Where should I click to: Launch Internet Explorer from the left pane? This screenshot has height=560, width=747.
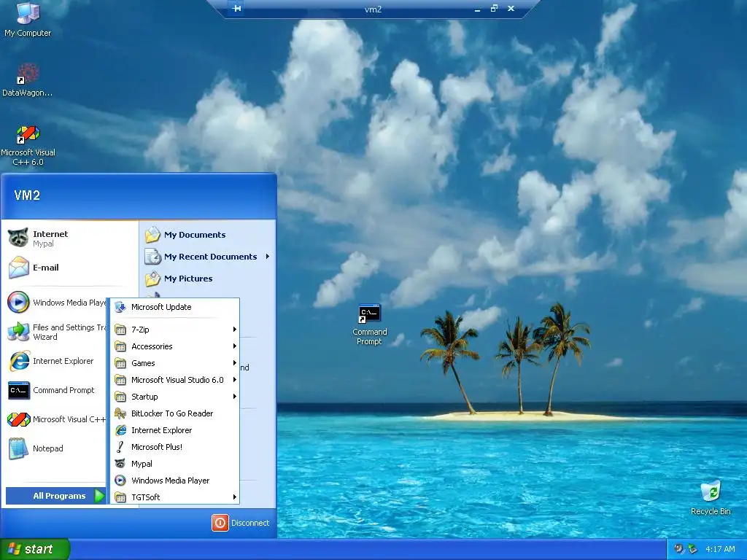[56, 361]
